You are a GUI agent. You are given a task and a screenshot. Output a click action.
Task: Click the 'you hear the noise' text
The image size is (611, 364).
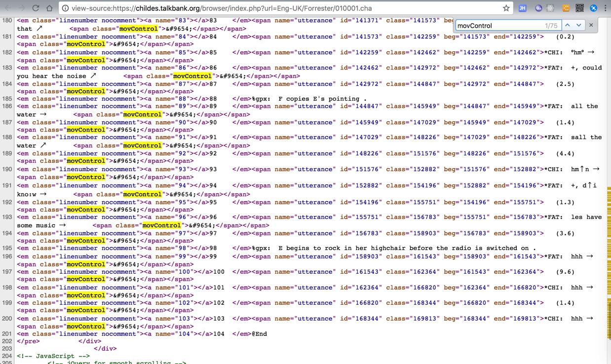tap(51, 76)
